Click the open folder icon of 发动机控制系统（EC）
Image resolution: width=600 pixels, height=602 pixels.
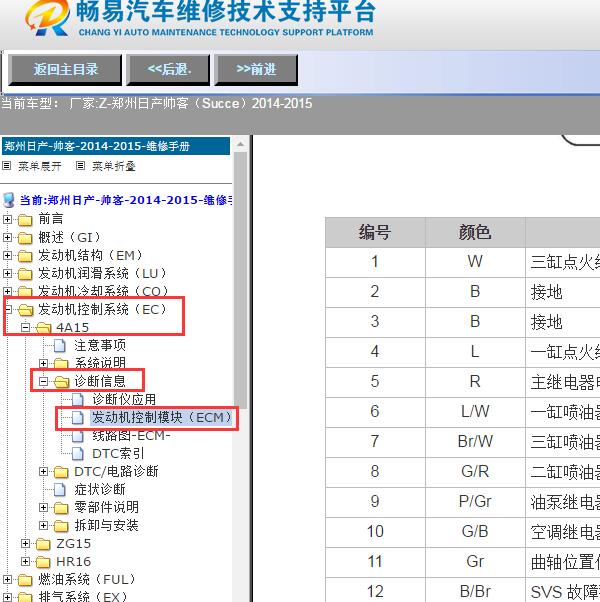coord(26,310)
